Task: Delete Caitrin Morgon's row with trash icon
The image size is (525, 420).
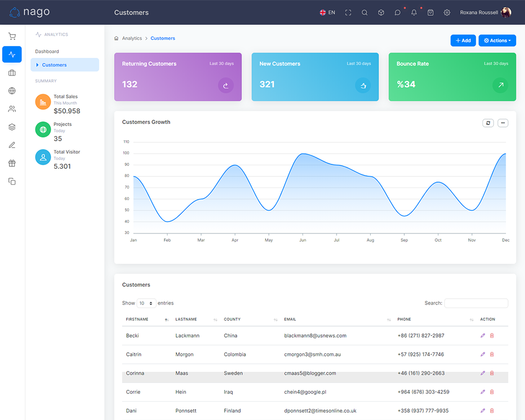Action: click(492, 354)
